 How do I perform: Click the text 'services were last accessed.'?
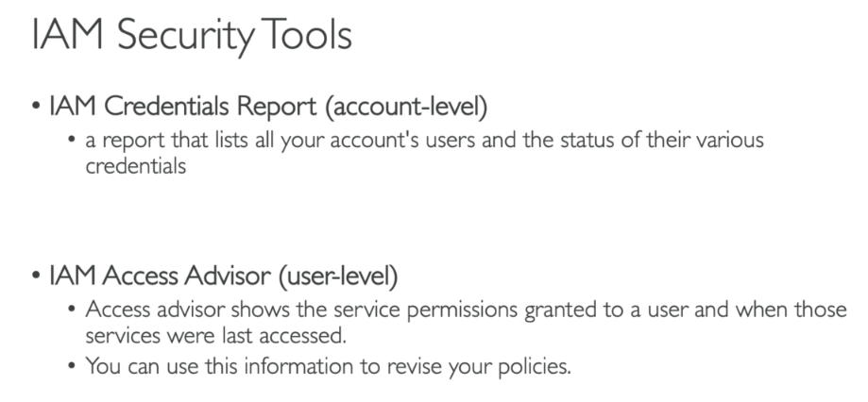click(x=216, y=336)
